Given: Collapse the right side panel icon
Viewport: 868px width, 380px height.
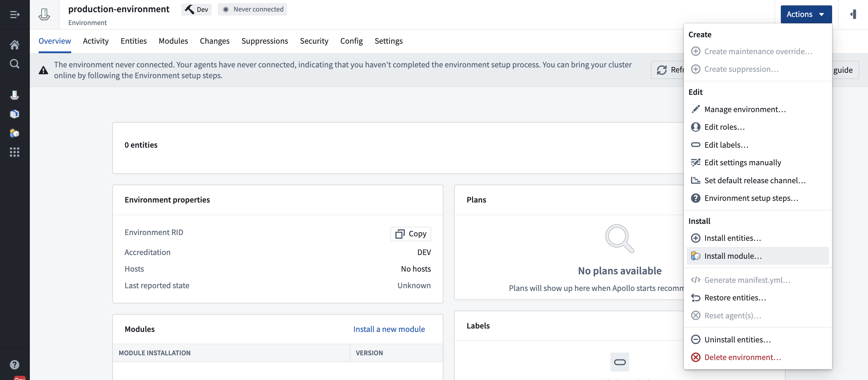Looking at the screenshot, I should tap(853, 14).
